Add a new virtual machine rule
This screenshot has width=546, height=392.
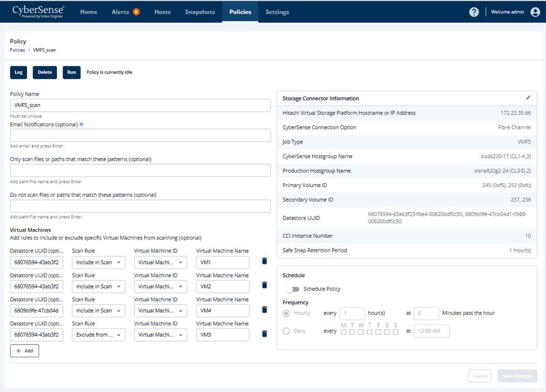coord(25,351)
